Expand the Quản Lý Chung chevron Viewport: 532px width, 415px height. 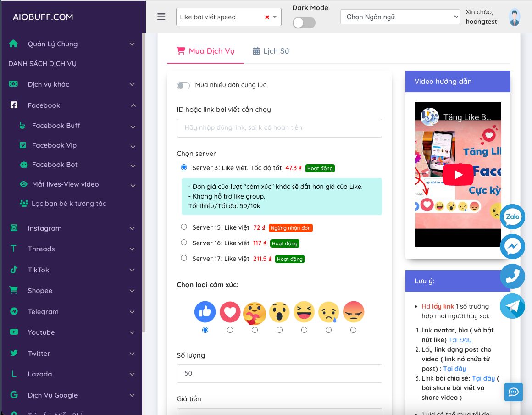(132, 44)
